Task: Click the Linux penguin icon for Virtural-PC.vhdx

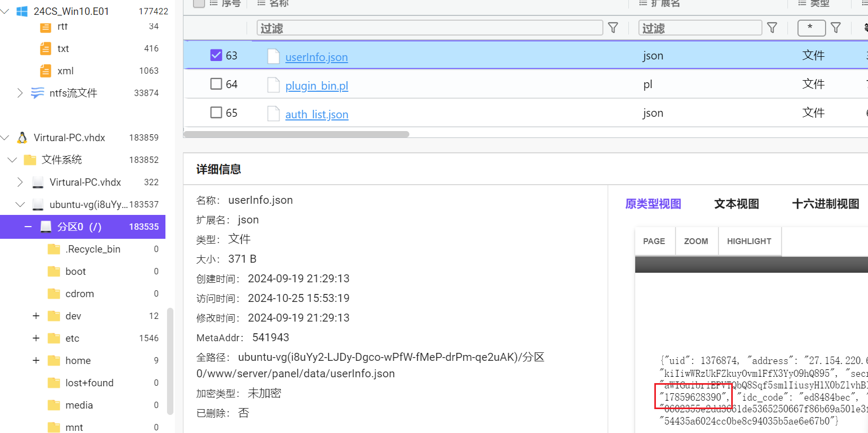Action: (22, 138)
